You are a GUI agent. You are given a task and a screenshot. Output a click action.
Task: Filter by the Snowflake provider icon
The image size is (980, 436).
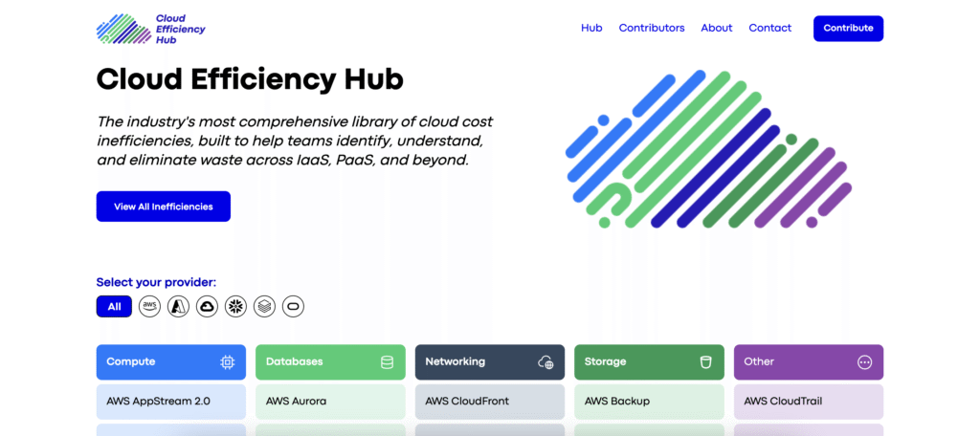pos(235,306)
